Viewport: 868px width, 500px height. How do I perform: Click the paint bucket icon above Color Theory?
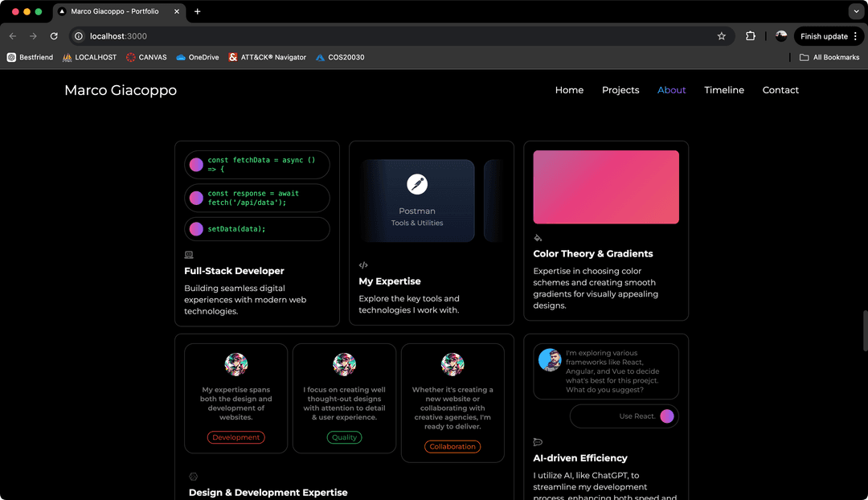coord(538,238)
